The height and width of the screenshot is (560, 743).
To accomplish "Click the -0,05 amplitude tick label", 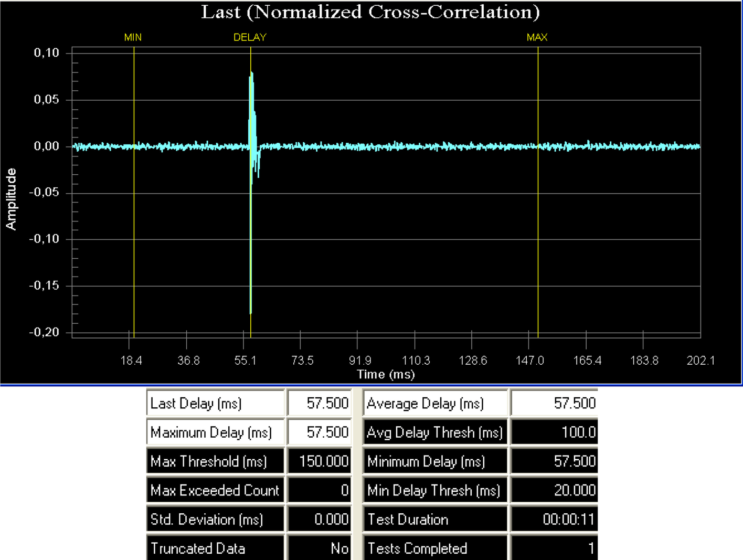I will coord(44,192).
